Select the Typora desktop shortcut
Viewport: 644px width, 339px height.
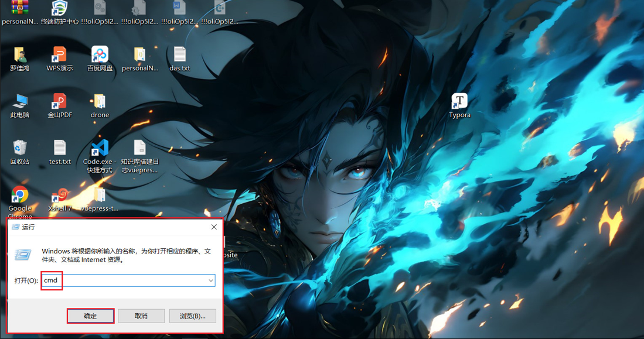(x=459, y=101)
